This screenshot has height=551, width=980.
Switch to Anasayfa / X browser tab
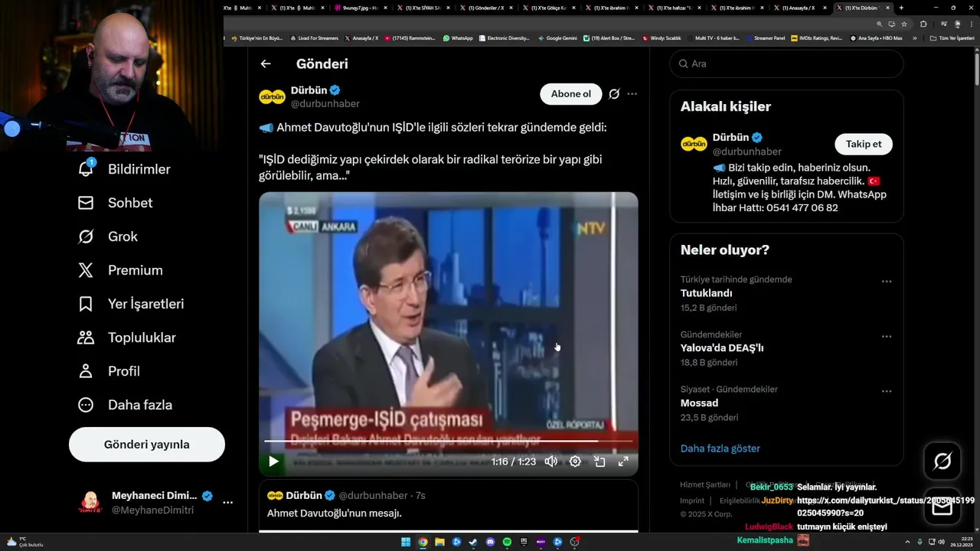tap(799, 8)
